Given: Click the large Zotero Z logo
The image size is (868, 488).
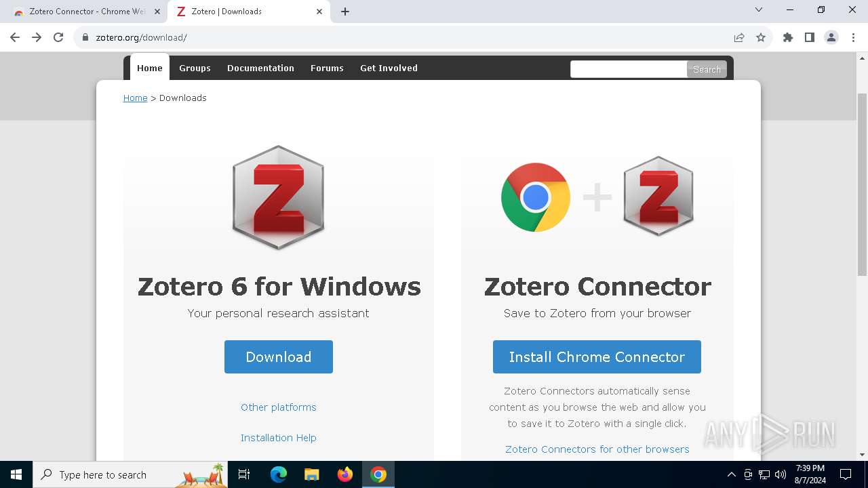Looking at the screenshot, I should click(x=278, y=197).
